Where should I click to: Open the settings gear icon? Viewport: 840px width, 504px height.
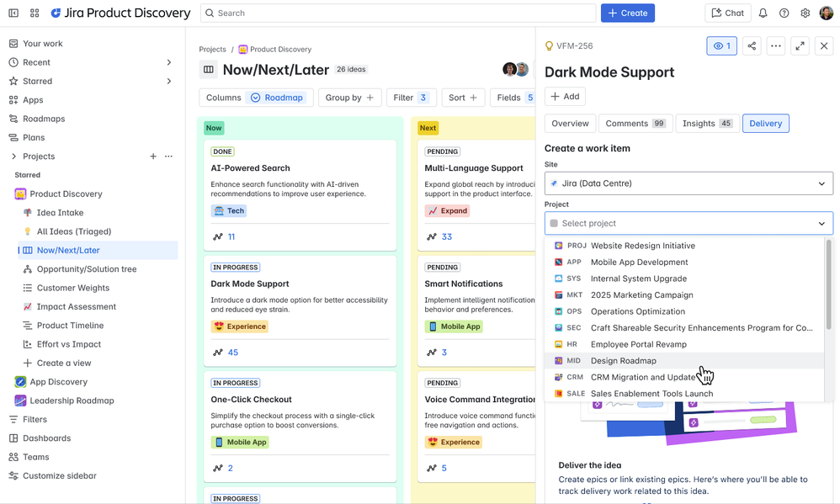tap(805, 13)
